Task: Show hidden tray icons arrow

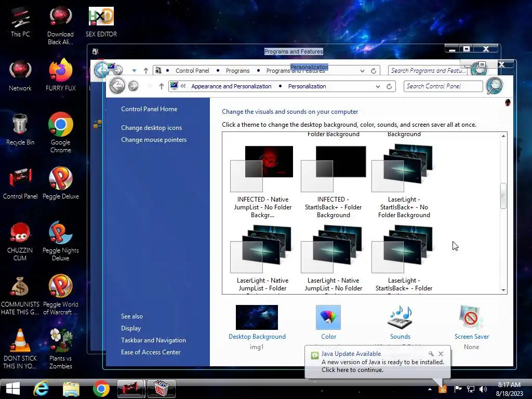Action: click(x=430, y=390)
